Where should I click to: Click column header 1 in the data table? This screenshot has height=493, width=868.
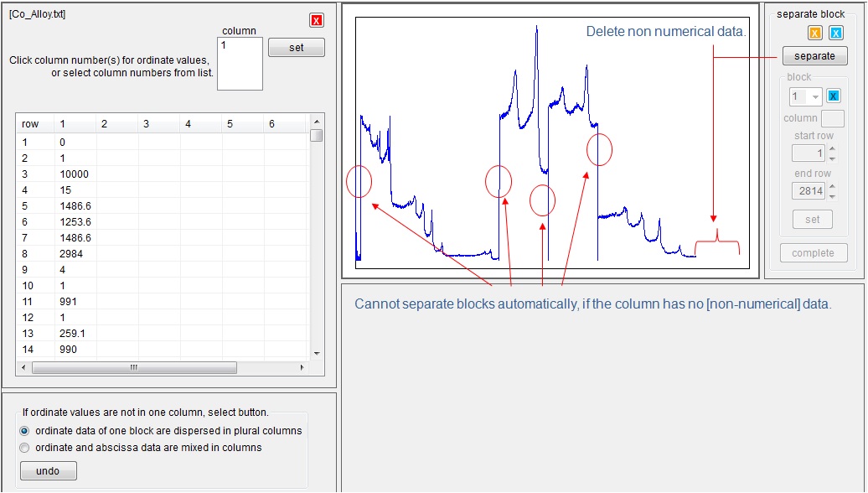pyautogui.click(x=62, y=124)
